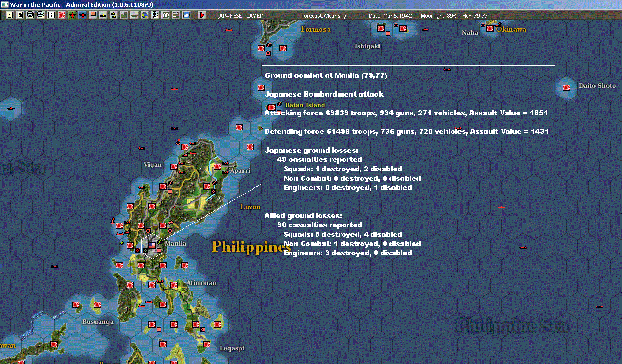Screen dimensions: 622x364
Task: Select the red plane on green background icon
Action: (72, 15)
